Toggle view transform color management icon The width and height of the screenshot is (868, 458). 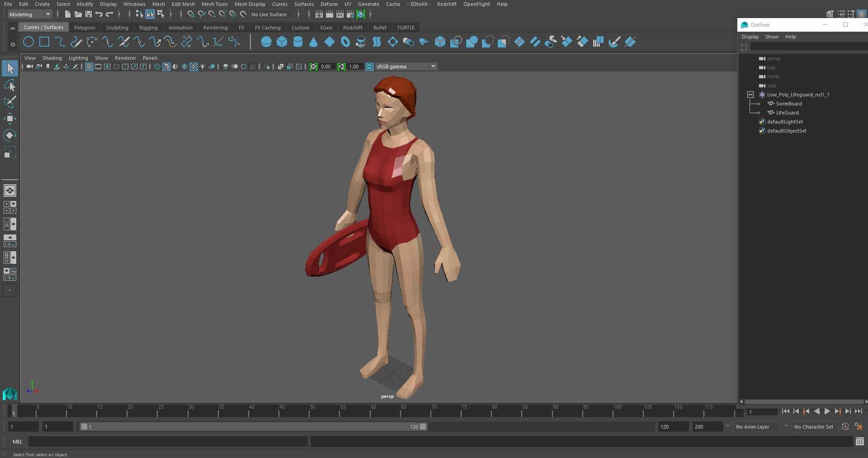click(x=369, y=67)
